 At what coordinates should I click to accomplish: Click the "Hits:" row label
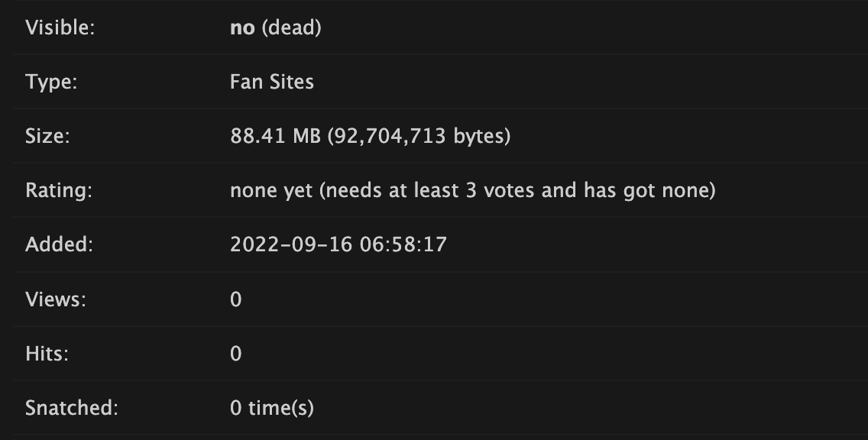coord(47,353)
